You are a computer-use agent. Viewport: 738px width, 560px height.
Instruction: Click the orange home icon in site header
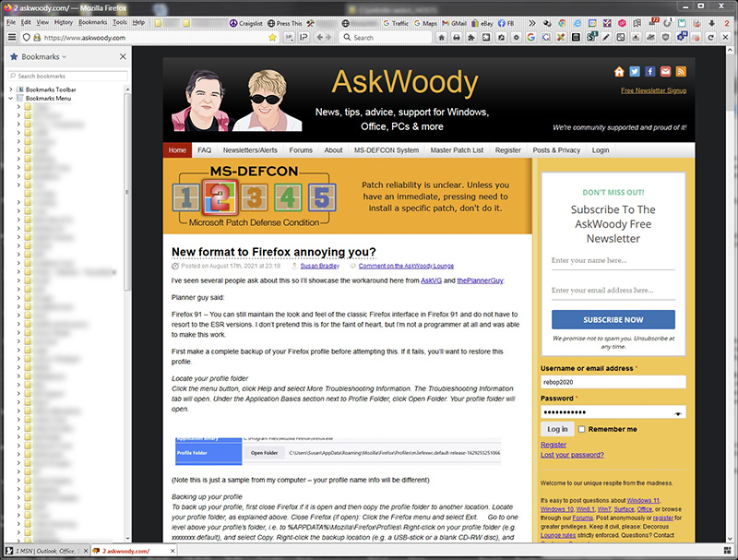620,72
